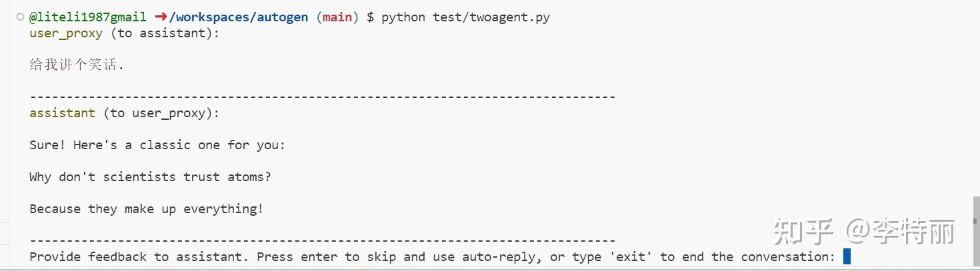This screenshot has width=980, height=271.
Task: Click the (main) git branch label
Action: click(x=337, y=17)
